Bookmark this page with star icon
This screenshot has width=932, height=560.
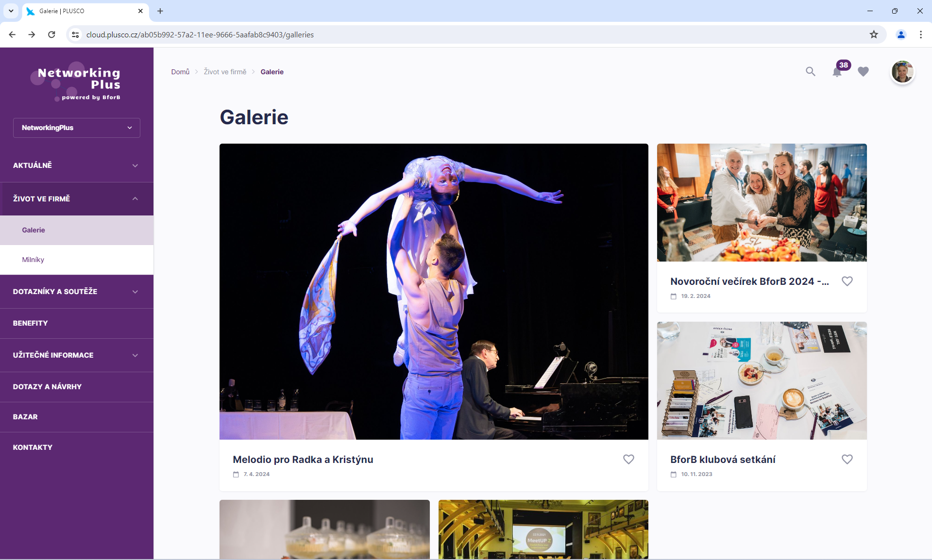point(874,34)
